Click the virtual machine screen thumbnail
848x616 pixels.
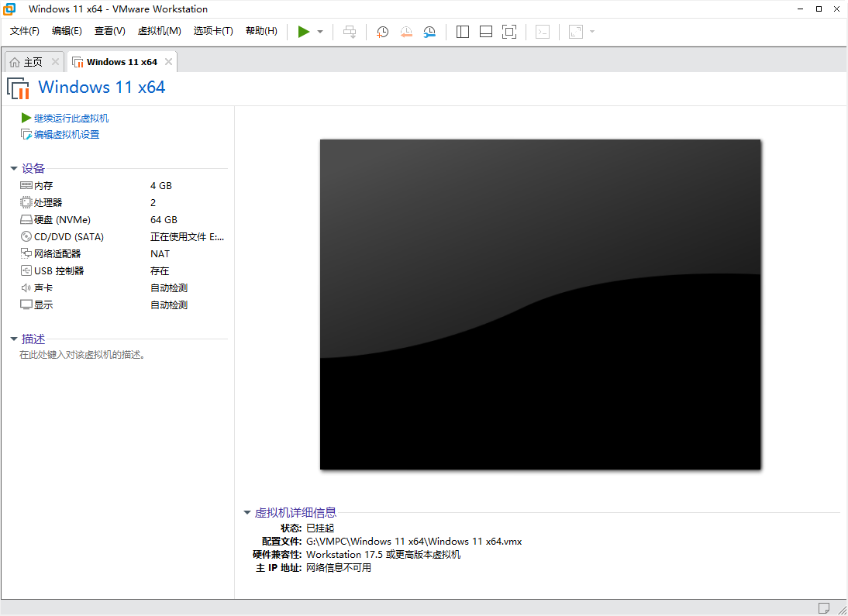pyautogui.click(x=540, y=304)
